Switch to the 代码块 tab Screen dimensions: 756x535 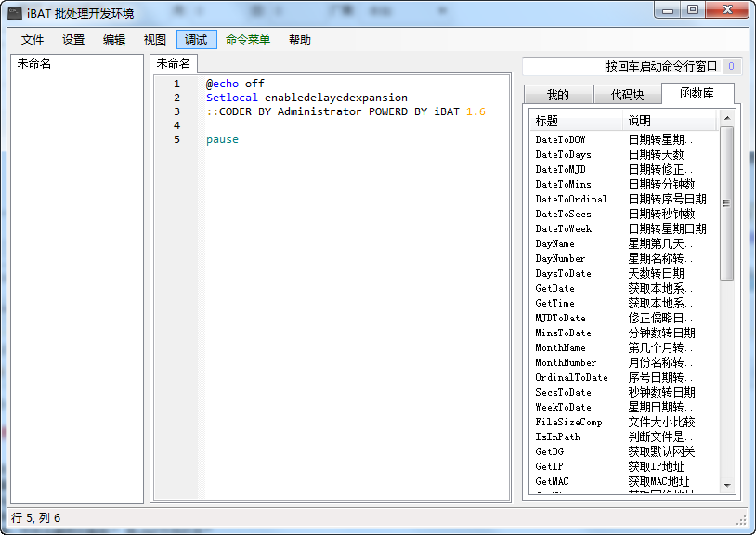(627, 95)
